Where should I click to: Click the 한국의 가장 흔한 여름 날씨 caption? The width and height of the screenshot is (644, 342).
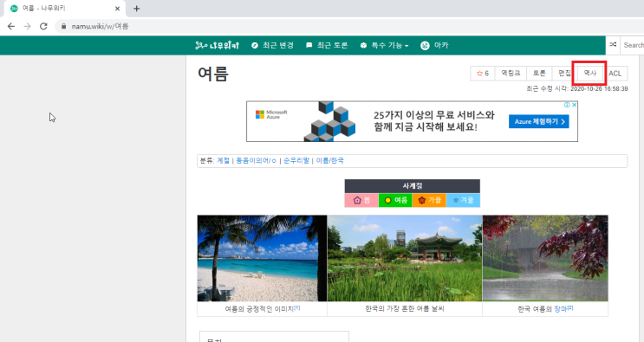coord(405,309)
